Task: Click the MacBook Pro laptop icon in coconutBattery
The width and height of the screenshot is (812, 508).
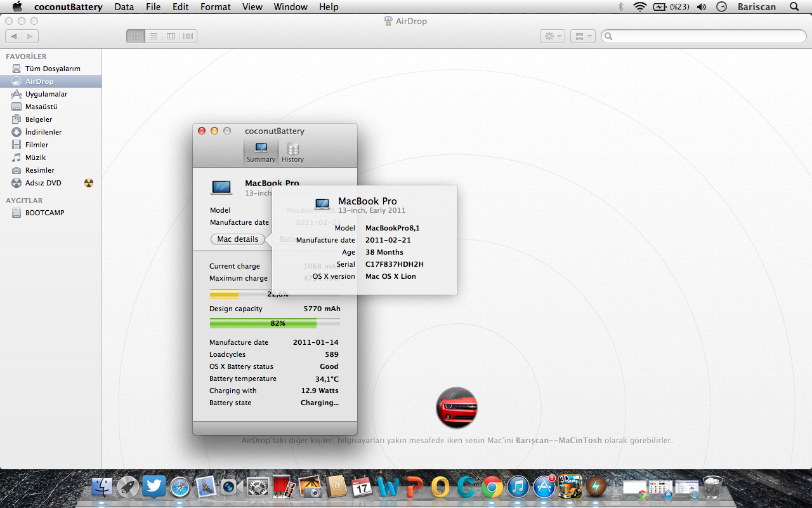Action: pos(221,187)
